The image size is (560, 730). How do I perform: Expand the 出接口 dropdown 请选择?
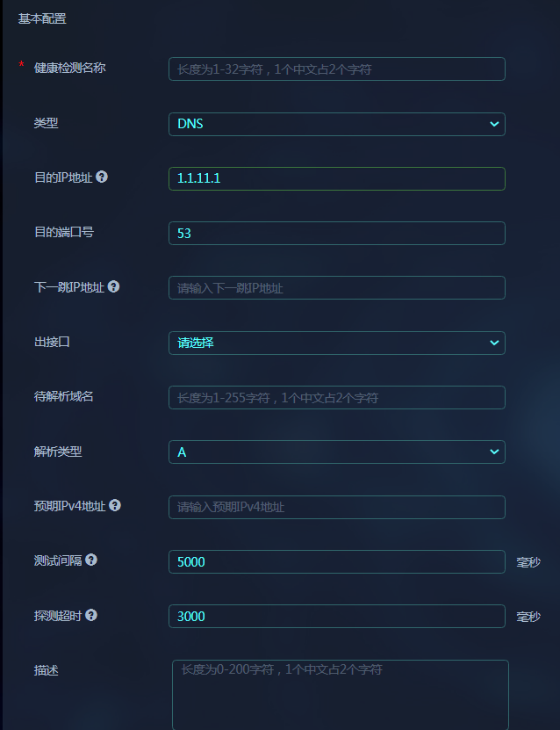point(337,343)
